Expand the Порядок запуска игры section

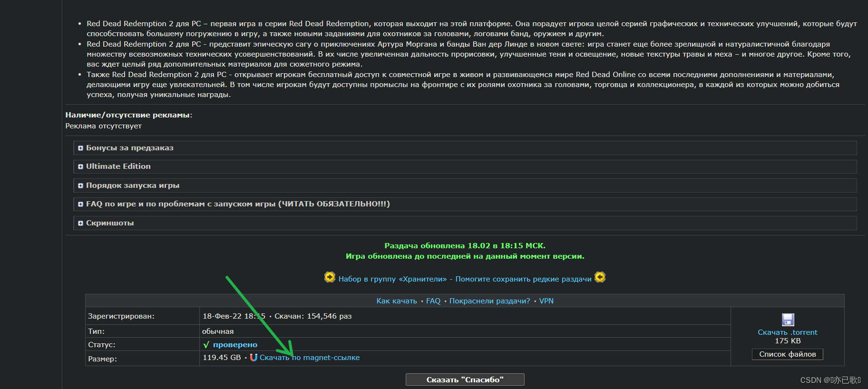465,185
